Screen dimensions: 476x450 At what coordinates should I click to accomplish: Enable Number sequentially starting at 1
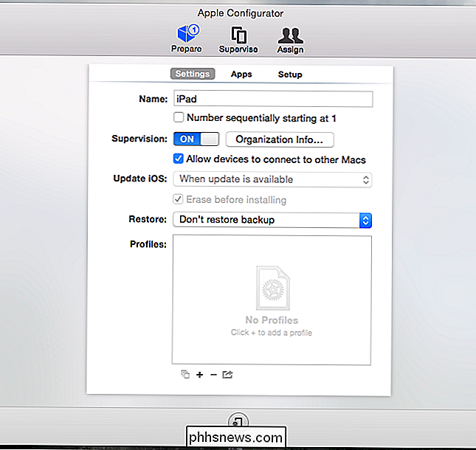click(179, 117)
